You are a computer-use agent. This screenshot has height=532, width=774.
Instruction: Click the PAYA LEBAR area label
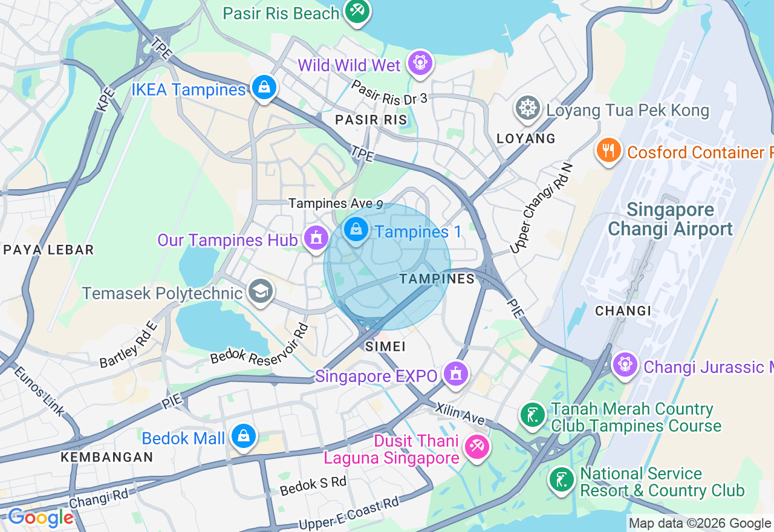click(48, 250)
